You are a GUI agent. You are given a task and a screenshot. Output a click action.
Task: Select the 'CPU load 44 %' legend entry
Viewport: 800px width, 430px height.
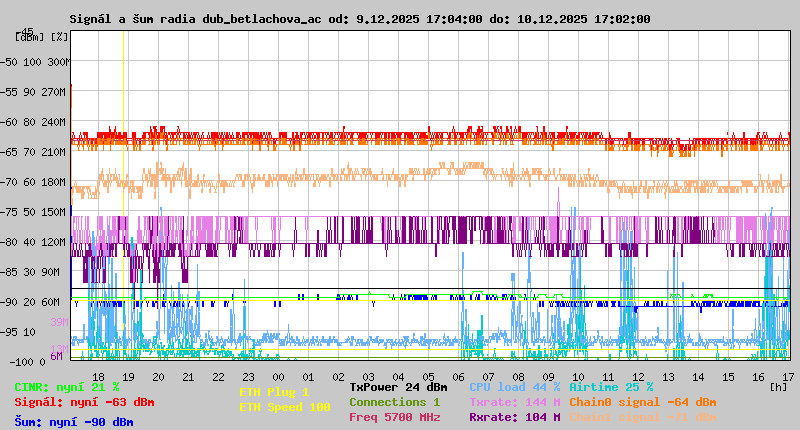pos(514,387)
